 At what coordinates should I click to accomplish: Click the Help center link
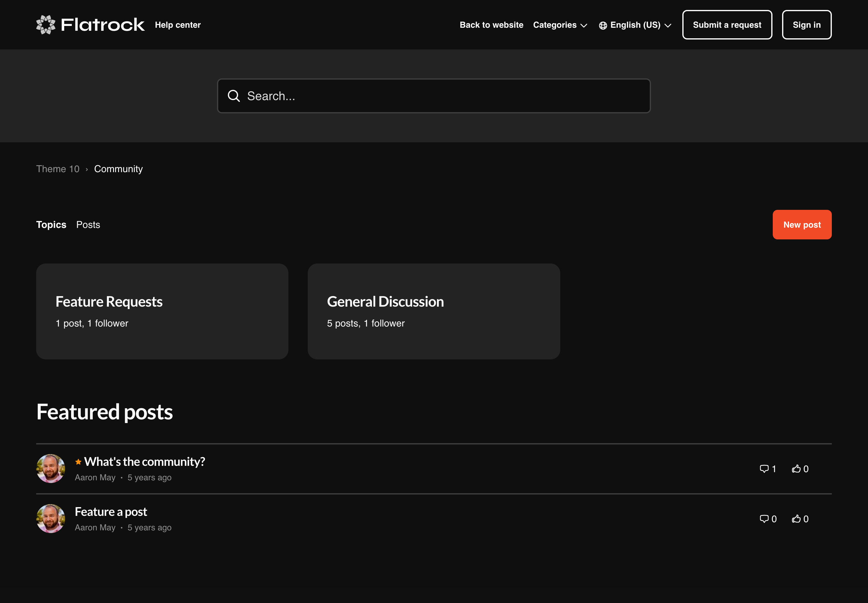click(x=178, y=25)
